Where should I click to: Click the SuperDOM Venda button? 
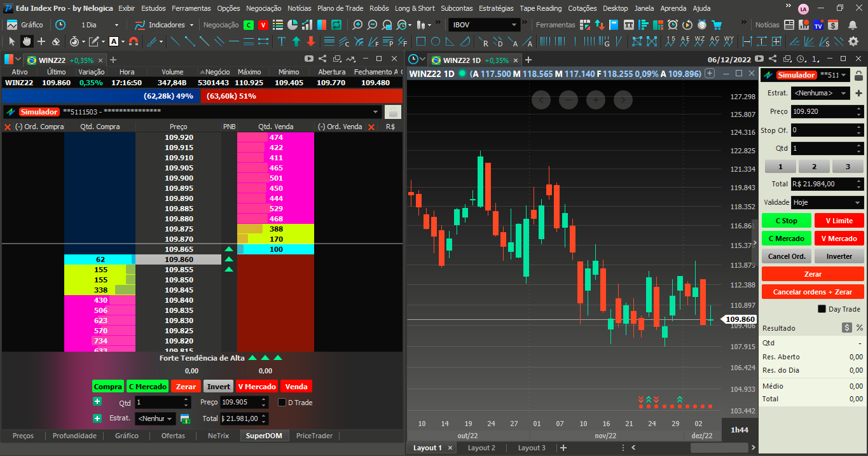(x=296, y=387)
